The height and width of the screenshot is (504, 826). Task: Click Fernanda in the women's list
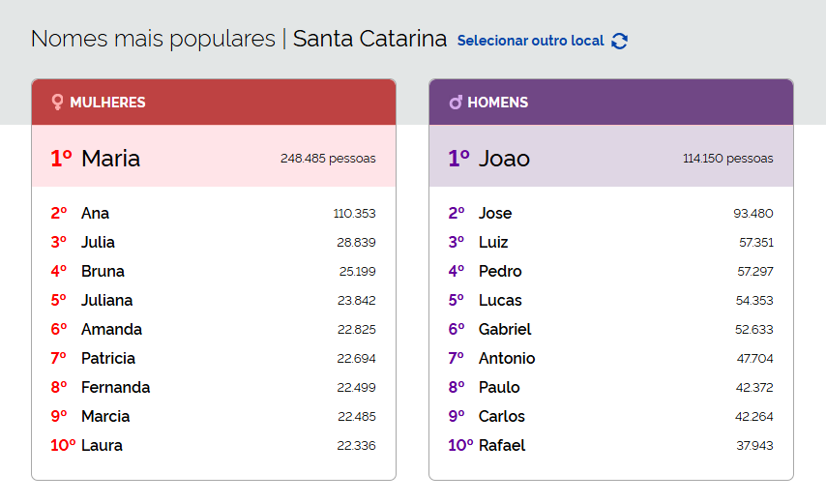[115, 387]
